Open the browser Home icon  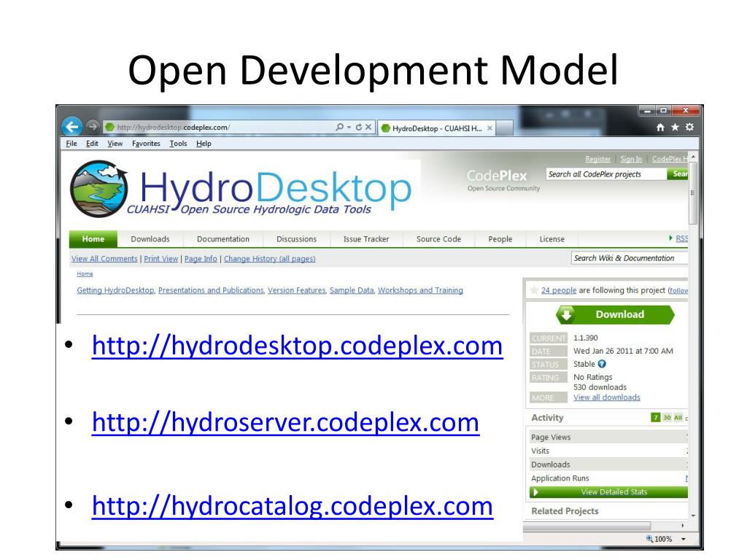(660, 127)
